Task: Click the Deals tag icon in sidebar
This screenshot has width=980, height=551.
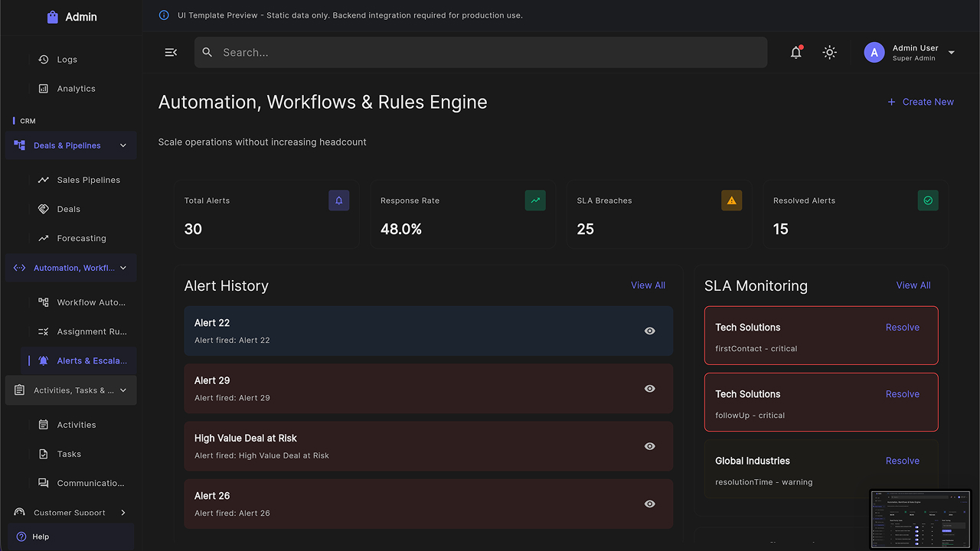Action: click(44, 209)
